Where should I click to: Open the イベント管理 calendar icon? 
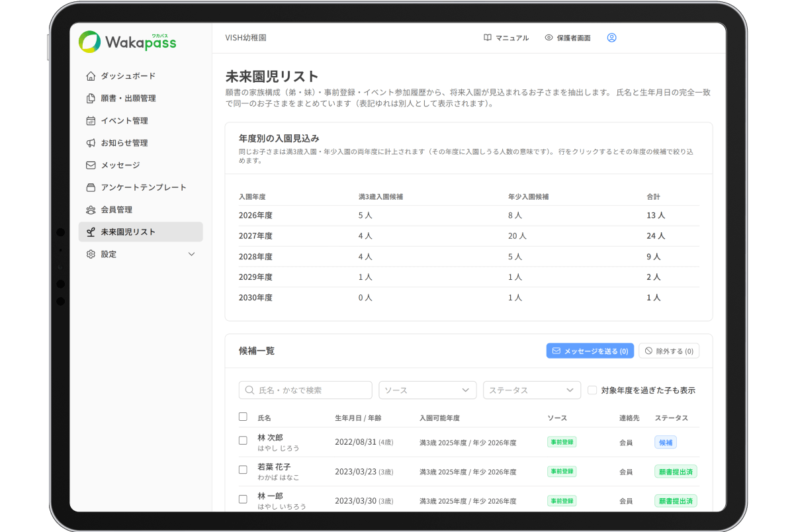91,120
